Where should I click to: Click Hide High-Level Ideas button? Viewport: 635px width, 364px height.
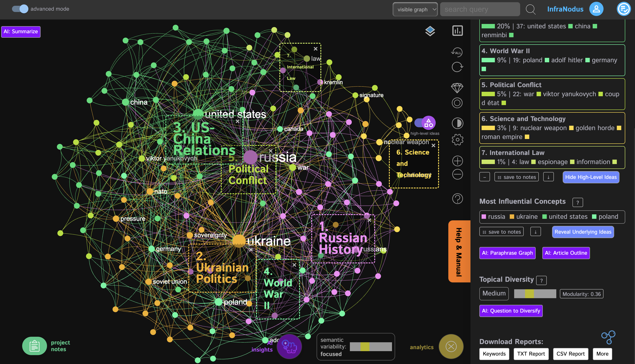click(591, 177)
